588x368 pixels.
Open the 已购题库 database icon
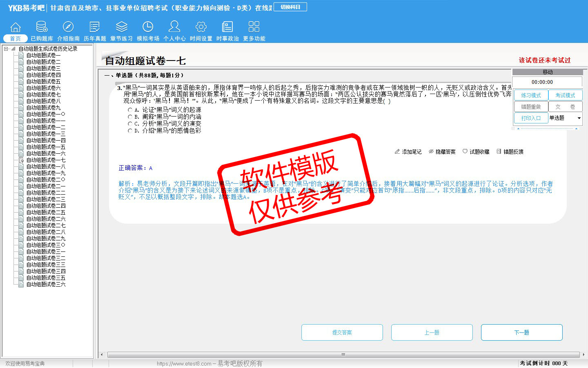(42, 27)
